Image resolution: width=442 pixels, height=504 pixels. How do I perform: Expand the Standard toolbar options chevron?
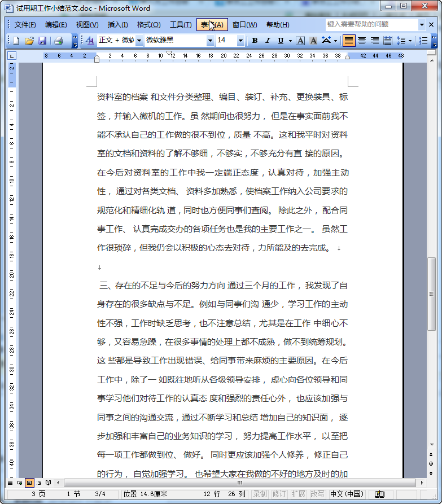[x=75, y=41]
